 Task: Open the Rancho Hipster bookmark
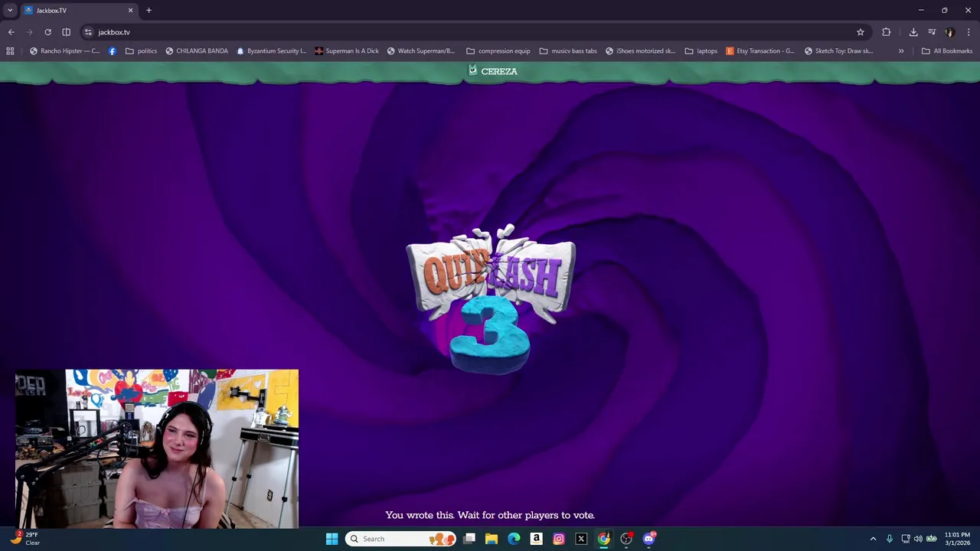[x=64, y=51]
